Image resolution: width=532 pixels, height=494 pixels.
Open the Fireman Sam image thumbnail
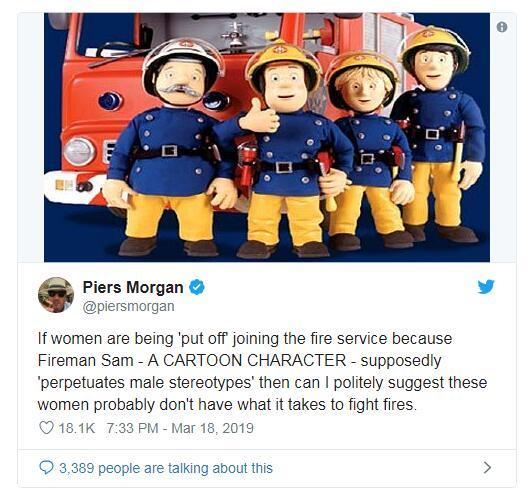click(267, 137)
